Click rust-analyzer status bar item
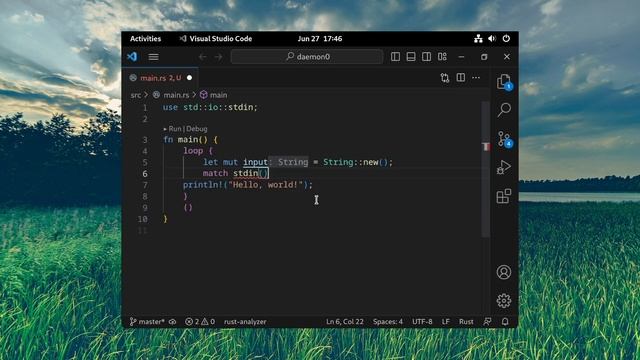 pos(245,322)
